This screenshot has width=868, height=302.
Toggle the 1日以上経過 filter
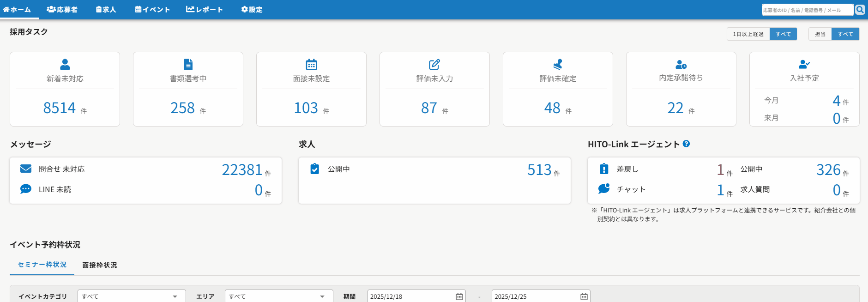[748, 34]
